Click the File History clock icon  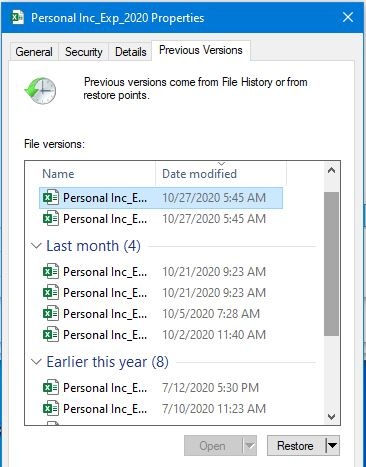40,91
